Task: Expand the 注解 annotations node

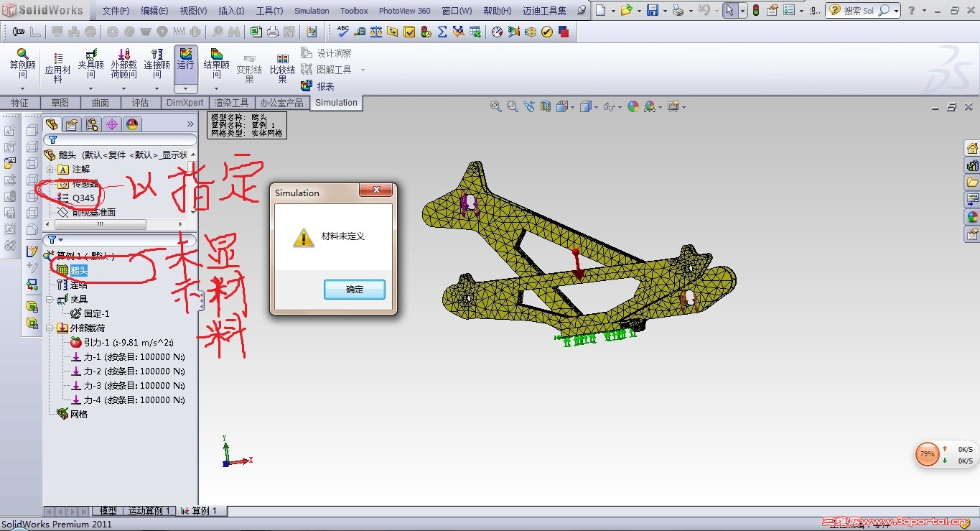Action: (x=50, y=170)
